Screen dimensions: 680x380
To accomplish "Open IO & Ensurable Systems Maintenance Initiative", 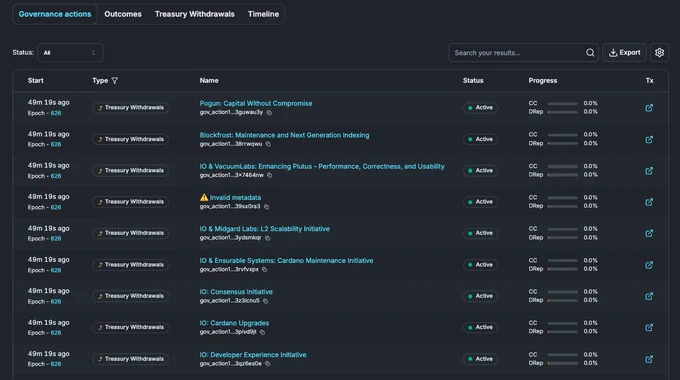I will pos(286,260).
